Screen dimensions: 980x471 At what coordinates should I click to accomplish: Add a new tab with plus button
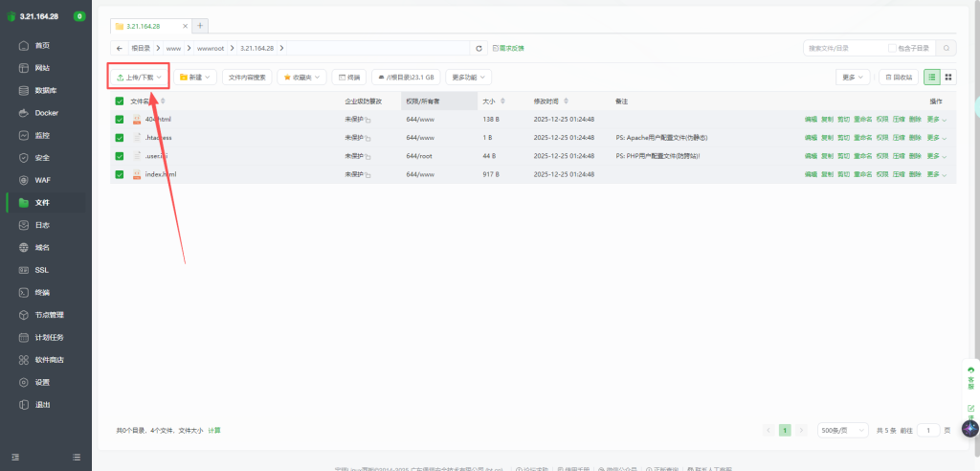tap(200, 26)
